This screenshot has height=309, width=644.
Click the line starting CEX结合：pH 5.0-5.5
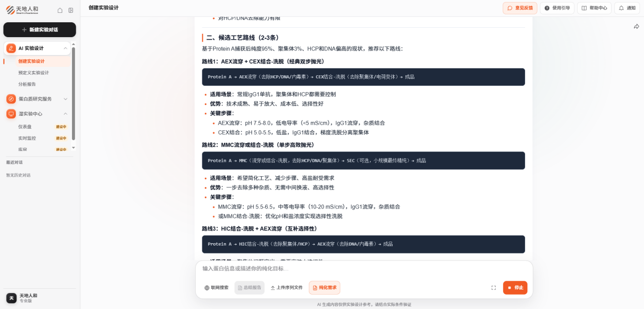(293, 132)
